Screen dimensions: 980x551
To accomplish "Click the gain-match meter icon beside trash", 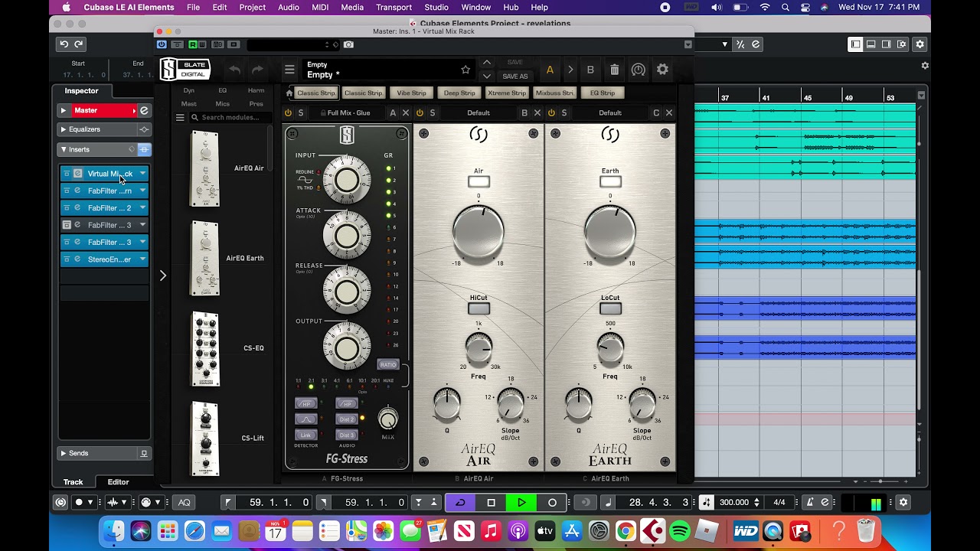I will point(639,70).
